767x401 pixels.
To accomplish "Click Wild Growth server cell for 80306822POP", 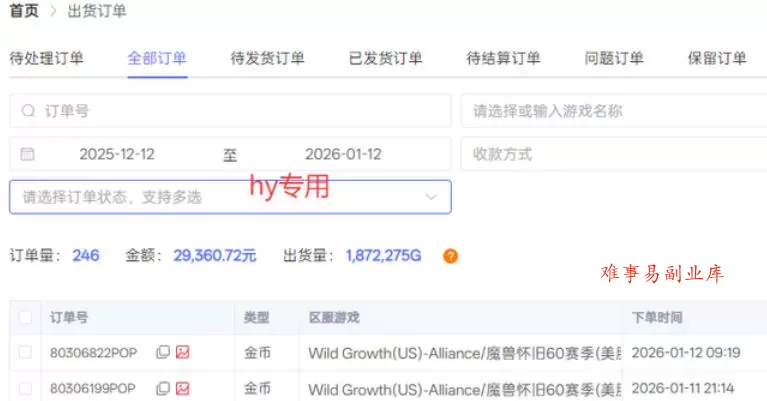I will click(x=465, y=353).
